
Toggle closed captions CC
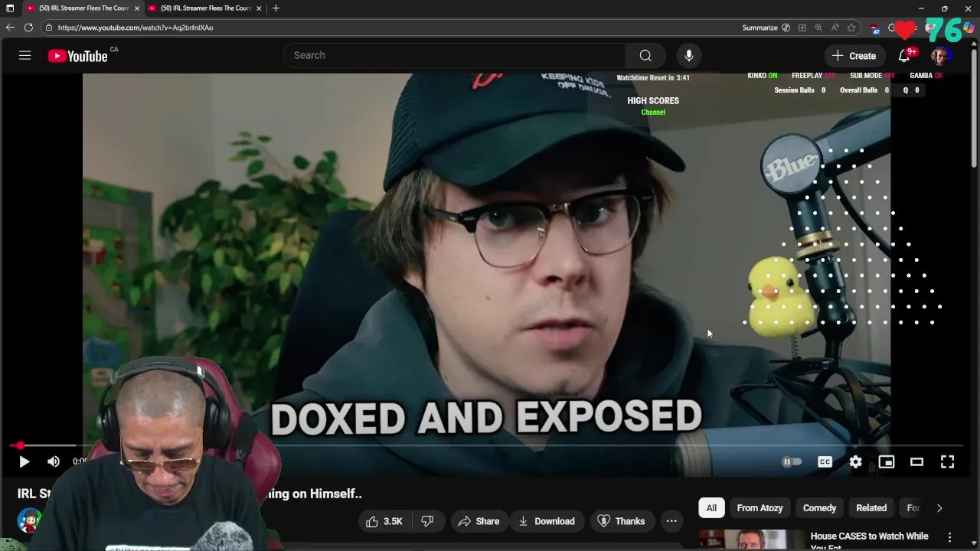(825, 461)
